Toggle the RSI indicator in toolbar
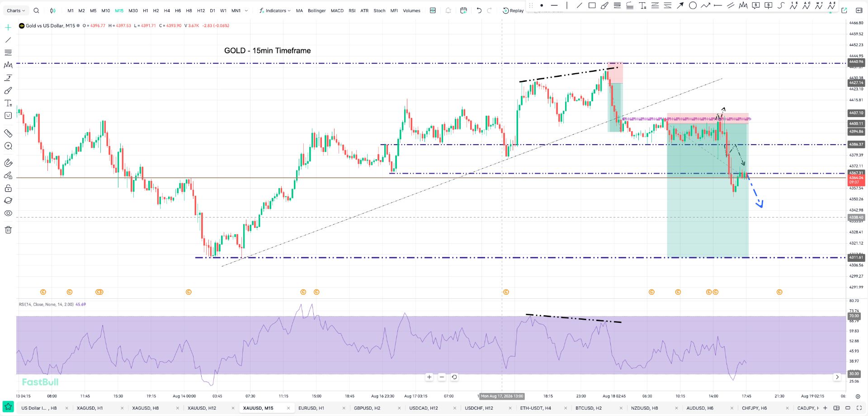Image resolution: width=868 pixels, height=416 pixels. click(352, 10)
